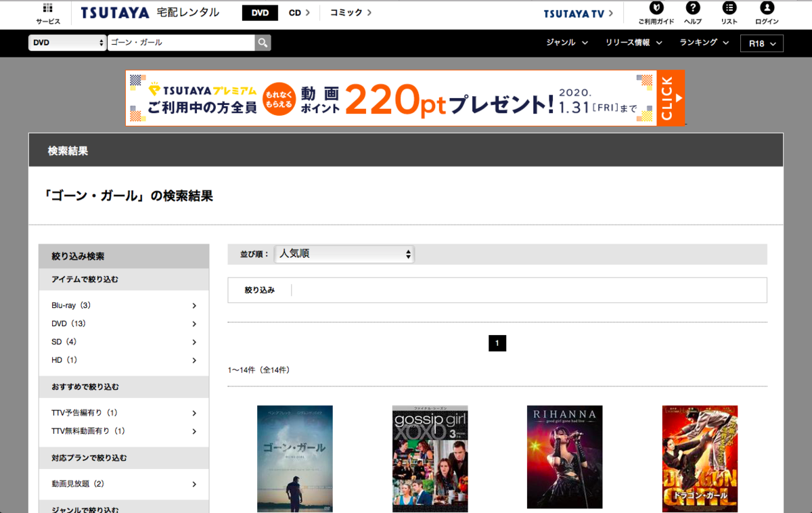
Task: Filter by SD（4）
Action: click(124, 342)
